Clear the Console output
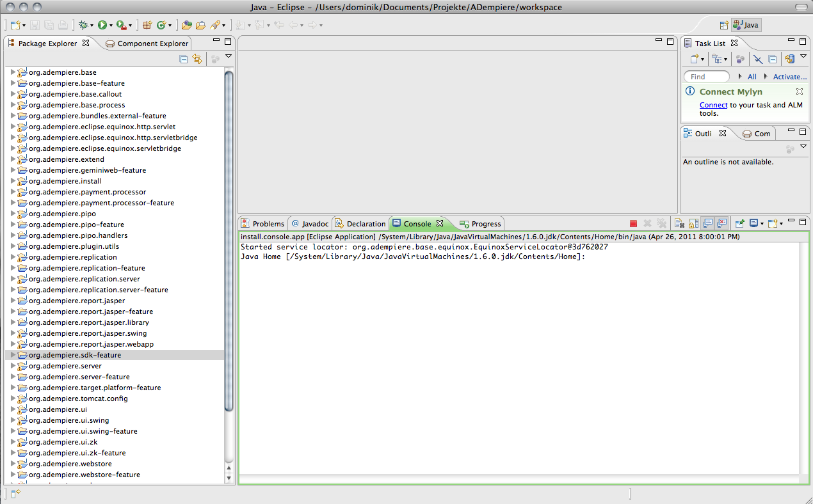 click(x=679, y=223)
